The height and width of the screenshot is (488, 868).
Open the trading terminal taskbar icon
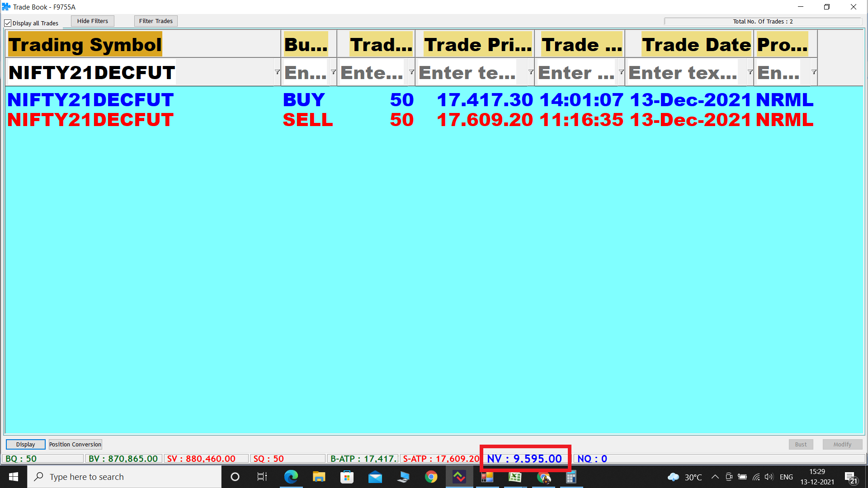459,477
